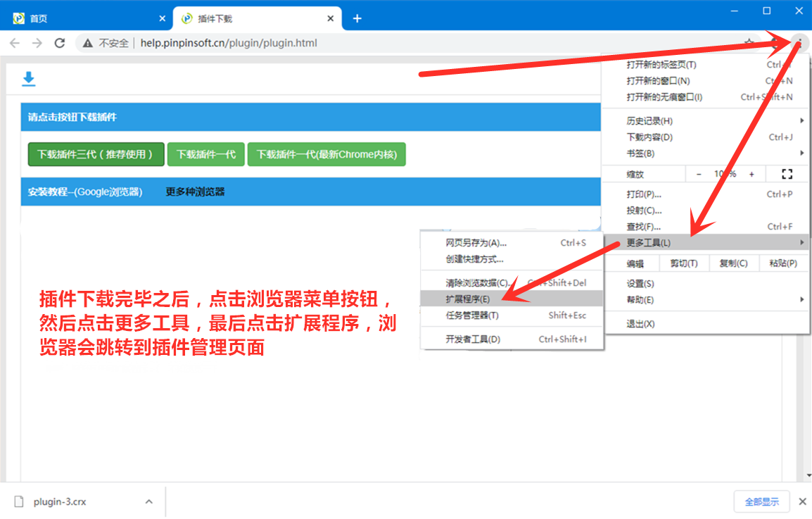Click the back navigation arrow
812x519 pixels.
click(x=14, y=43)
